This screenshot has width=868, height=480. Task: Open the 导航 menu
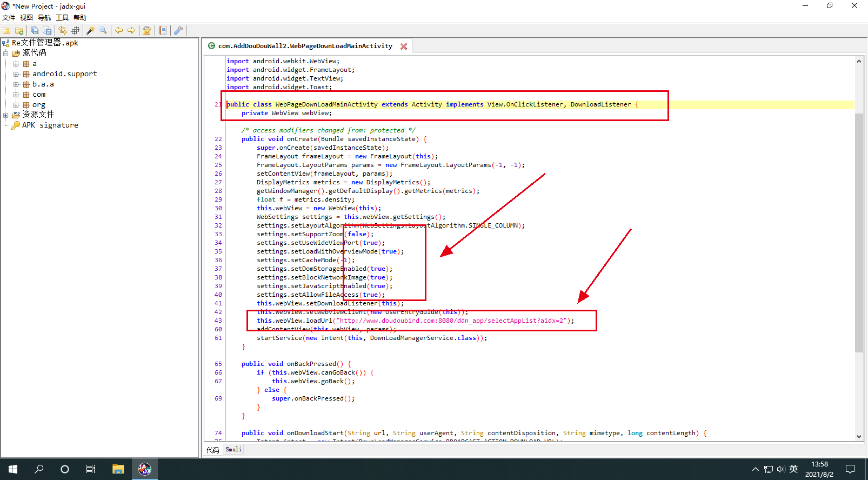(x=44, y=18)
